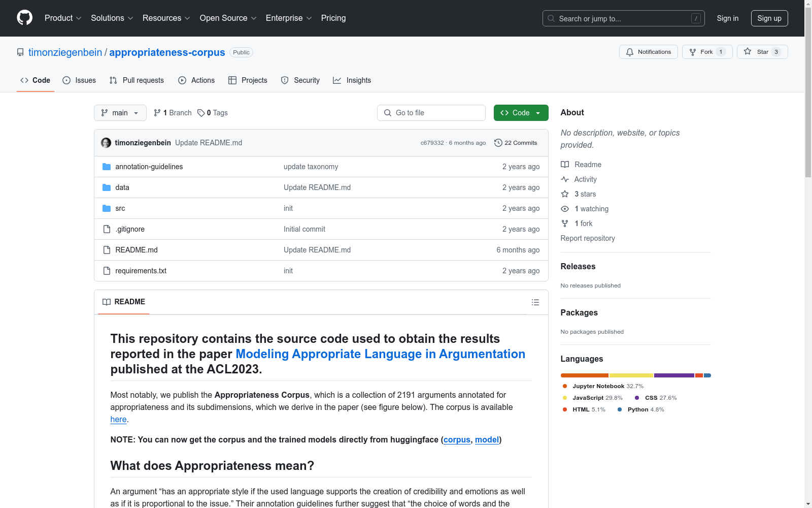Click the tag icon next to 0 Tags
This screenshot has height=508, width=812.
point(201,113)
